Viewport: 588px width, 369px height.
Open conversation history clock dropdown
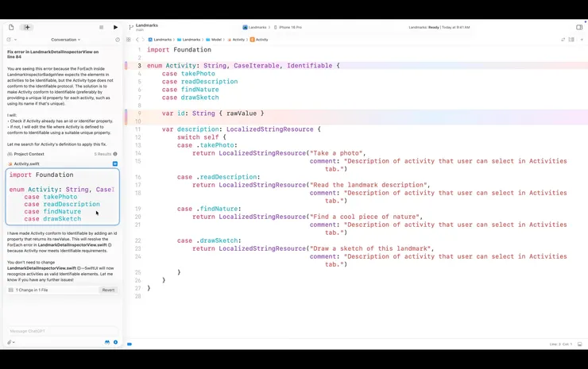point(11,40)
